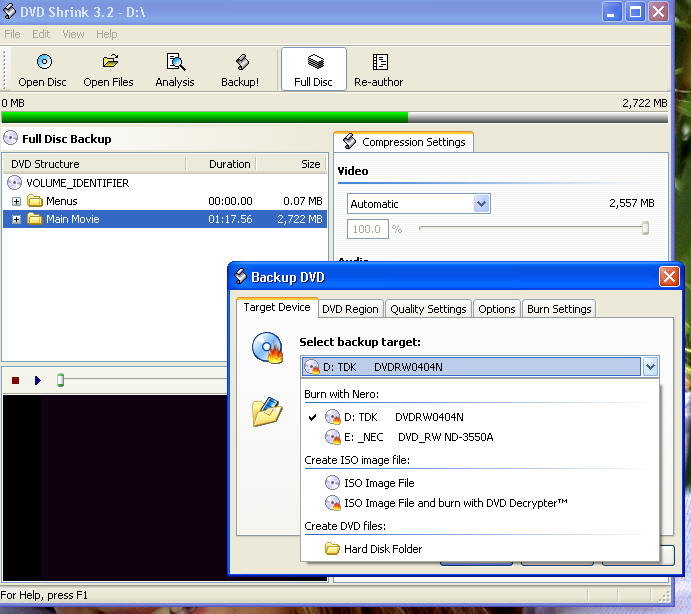Click the DVD Structure column header
The image size is (691, 614).
tap(94, 164)
